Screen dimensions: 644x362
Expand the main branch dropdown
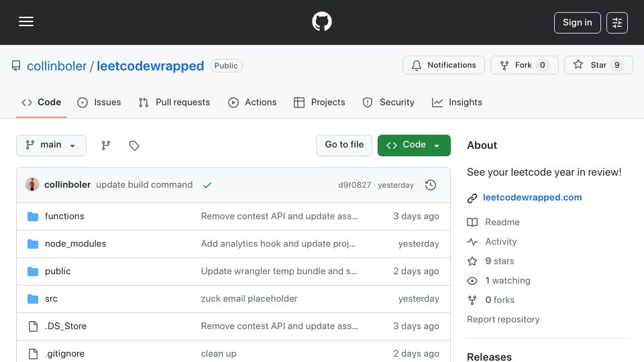click(52, 145)
